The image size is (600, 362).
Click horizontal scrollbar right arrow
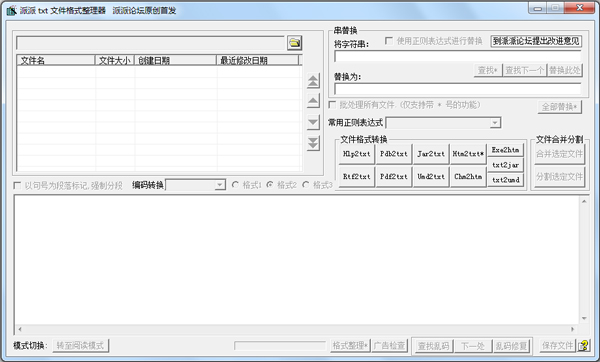(572, 329)
